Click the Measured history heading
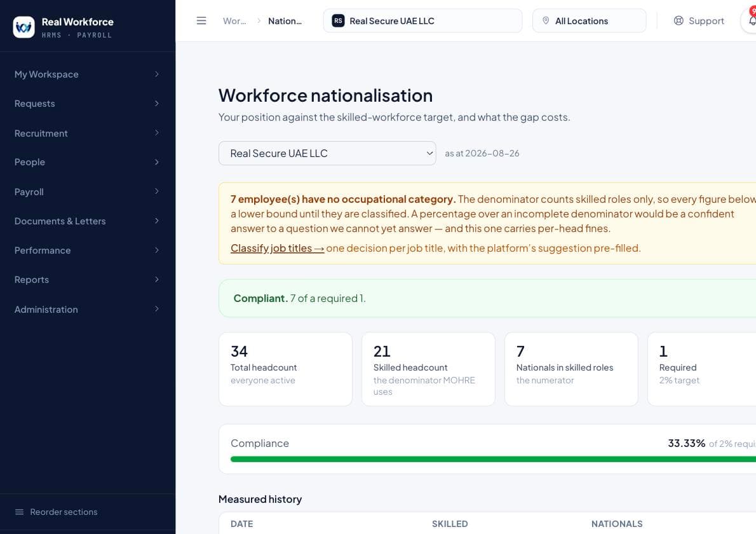Viewport: 756px width, 534px height. pos(260,499)
